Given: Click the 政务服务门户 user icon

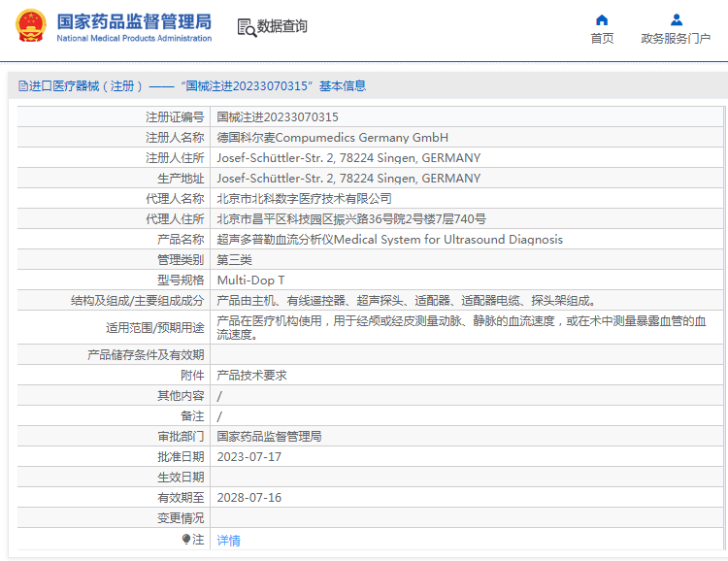Looking at the screenshot, I should (x=677, y=20).
